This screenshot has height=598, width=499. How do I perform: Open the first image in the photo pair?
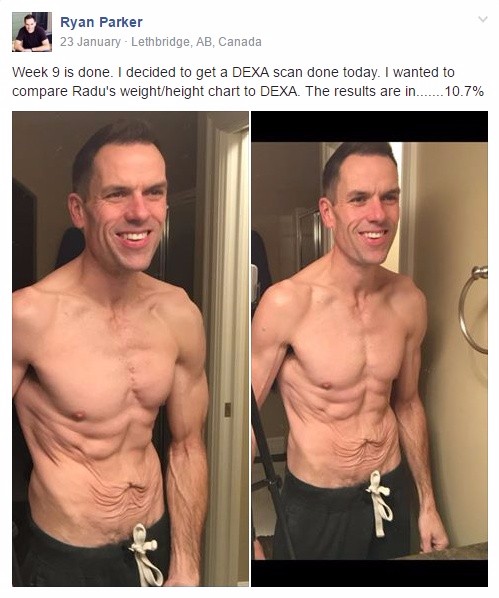pyautogui.click(x=130, y=349)
